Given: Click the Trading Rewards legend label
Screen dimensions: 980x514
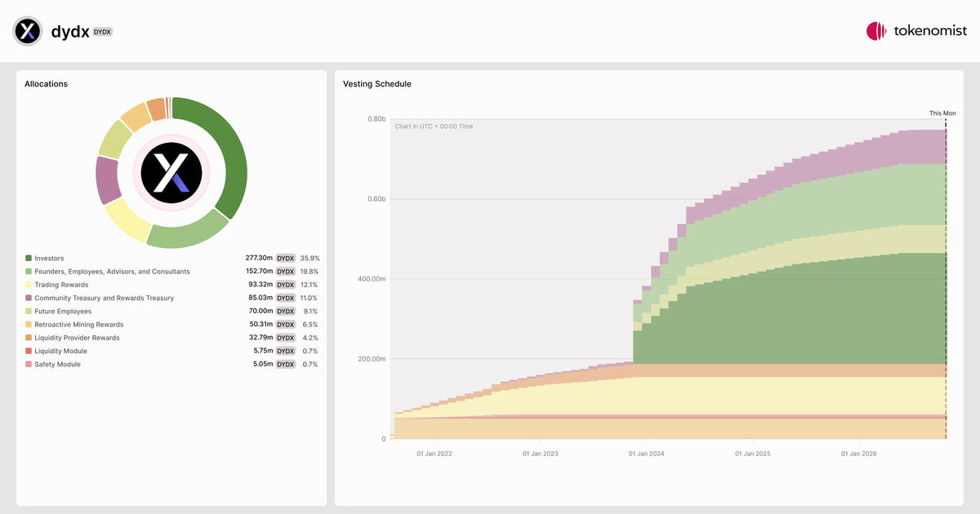Looking at the screenshot, I should (x=61, y=285).
